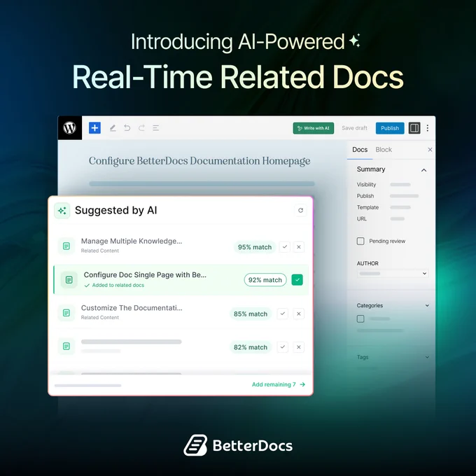Click the Visibility value
The image size is (476, 476).
(x=400, y=185)
